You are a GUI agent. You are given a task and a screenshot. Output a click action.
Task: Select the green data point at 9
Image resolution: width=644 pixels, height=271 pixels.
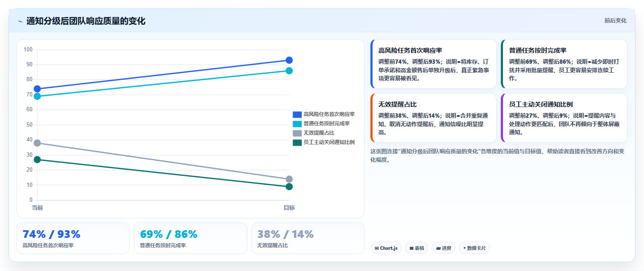(289, 186)
